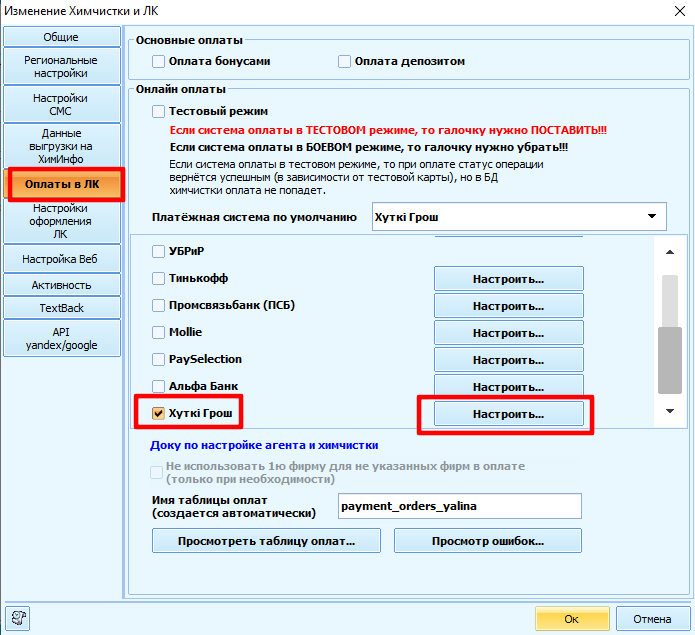Open the default payment system dropdown
Screen dimensions: 695x635
tap(652, 216)
